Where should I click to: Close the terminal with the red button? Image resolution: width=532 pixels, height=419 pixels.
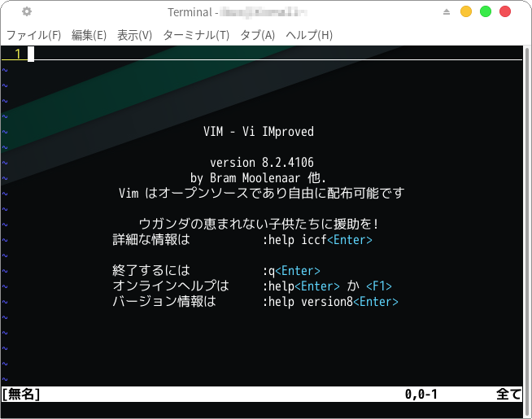point(505,11)
